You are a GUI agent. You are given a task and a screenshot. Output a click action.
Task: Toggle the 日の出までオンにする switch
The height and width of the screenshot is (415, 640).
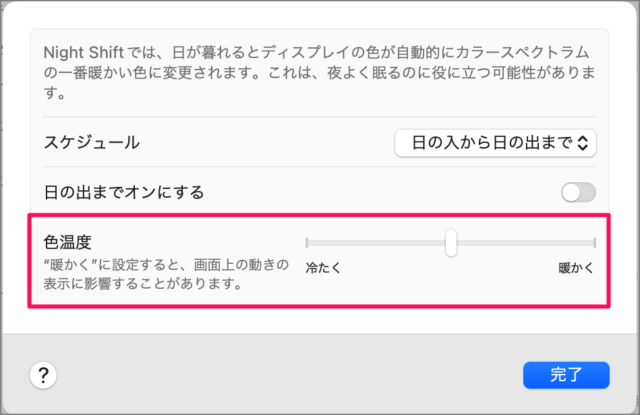pos(578,193)
